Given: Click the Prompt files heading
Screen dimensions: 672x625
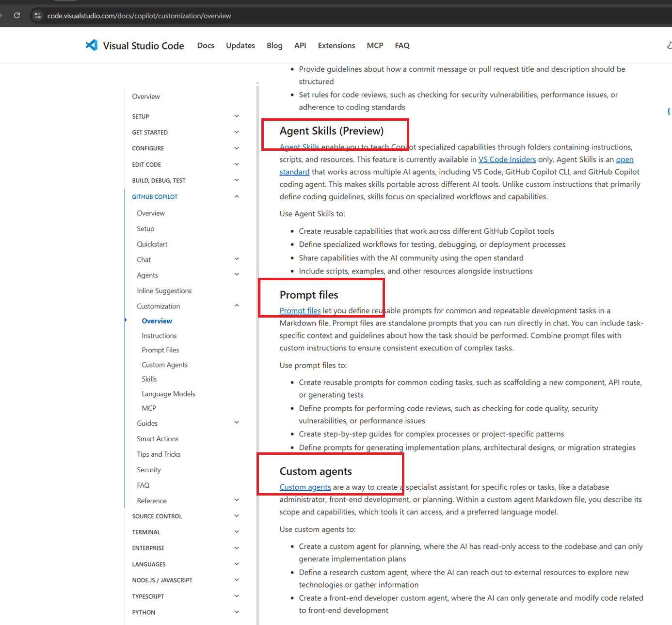Looking at the screenshot, I should (x=309, y=295).
